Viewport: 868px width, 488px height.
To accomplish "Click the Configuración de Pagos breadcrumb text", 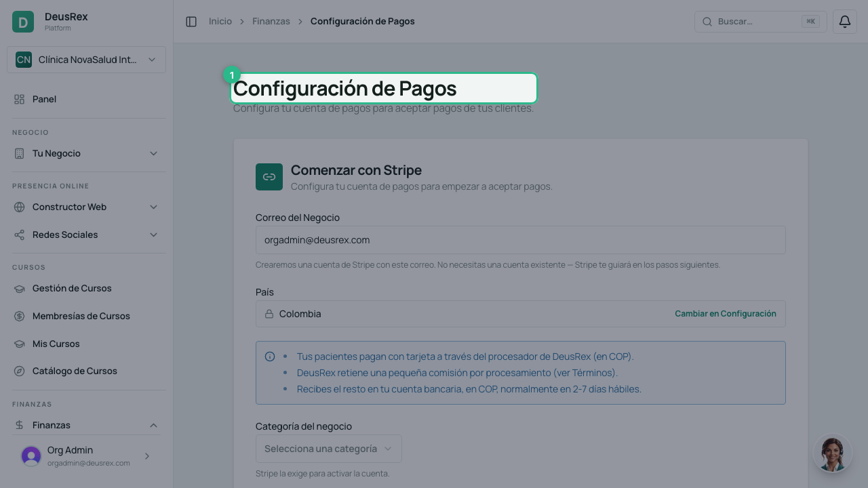I will (363, 22).
